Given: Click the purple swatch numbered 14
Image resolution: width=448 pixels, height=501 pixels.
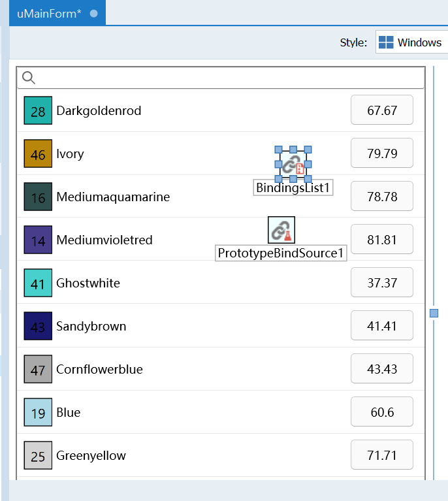Looking at the screenshot, I should [38, 240].
